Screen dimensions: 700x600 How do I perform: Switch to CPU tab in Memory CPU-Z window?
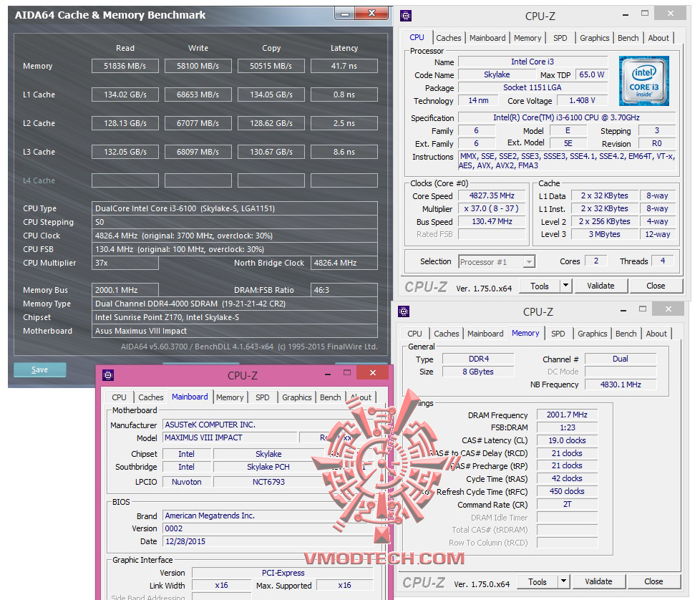pyautogui.click(x=414, y=334)
